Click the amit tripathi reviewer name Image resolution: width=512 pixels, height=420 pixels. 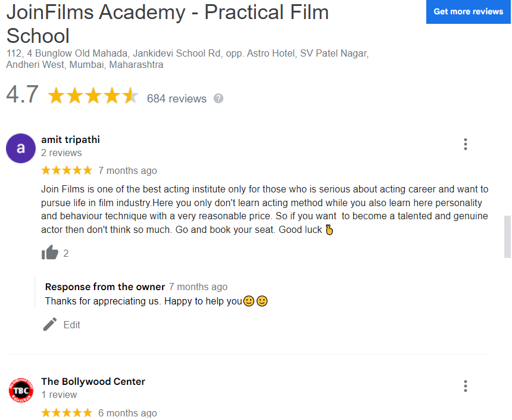click(70, 140)
